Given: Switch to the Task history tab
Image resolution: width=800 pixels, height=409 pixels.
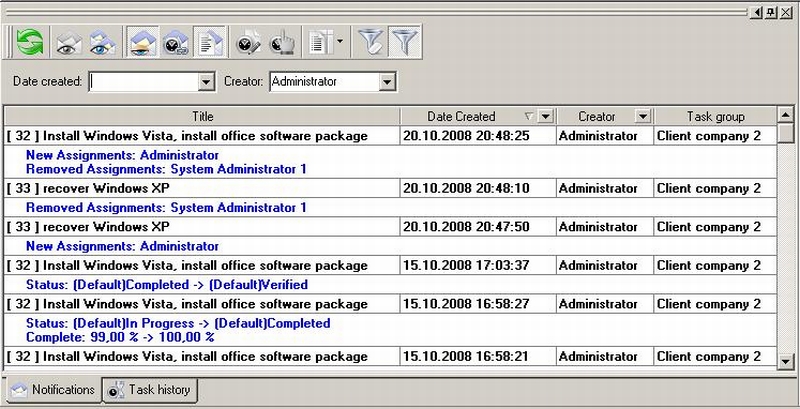Looking at the screenshot, I should (149, 390).
